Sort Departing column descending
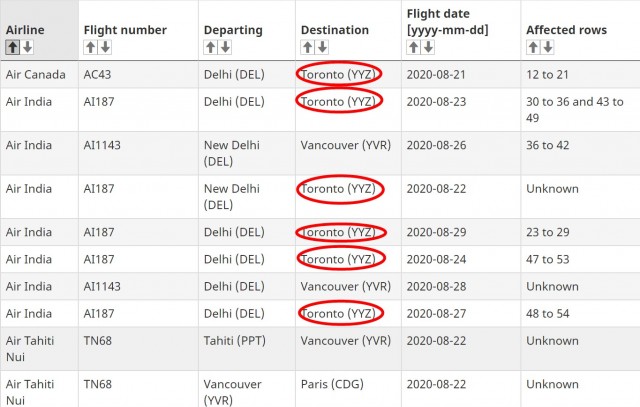 (225, 47)
